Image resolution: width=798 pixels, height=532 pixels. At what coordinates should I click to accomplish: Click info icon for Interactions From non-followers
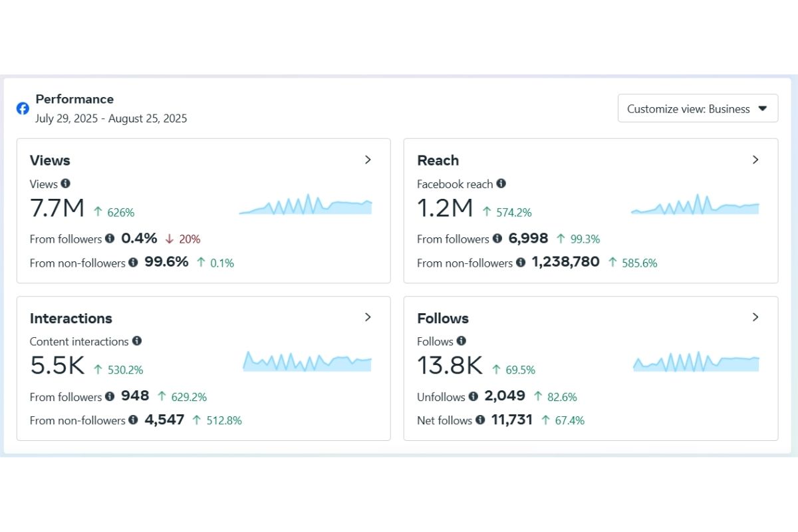[133, 420]
